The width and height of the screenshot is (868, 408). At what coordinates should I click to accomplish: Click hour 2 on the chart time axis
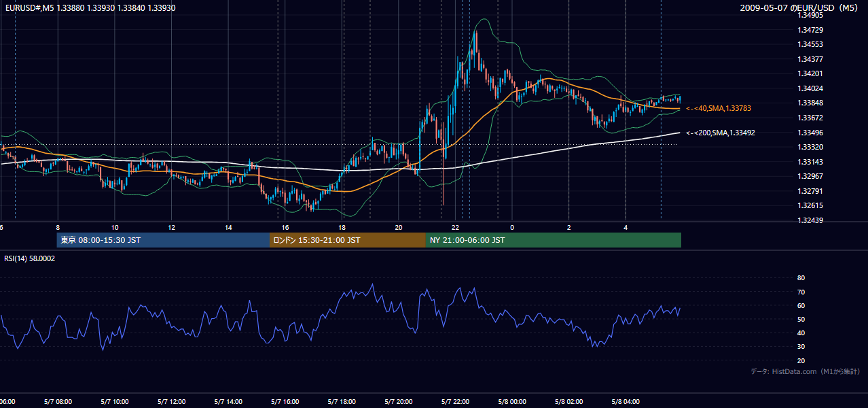(x=569, y=227)
